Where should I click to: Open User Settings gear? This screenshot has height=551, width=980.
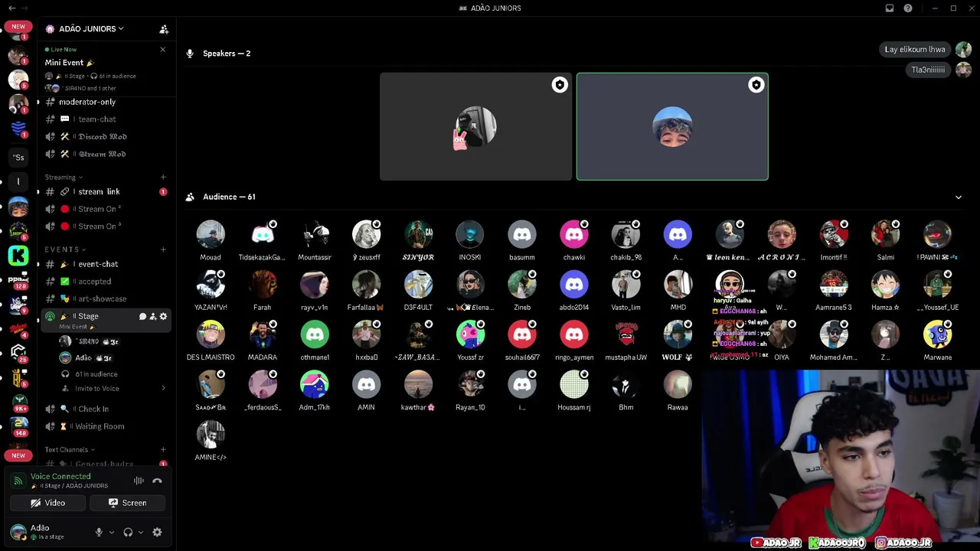tap(157, 533)
